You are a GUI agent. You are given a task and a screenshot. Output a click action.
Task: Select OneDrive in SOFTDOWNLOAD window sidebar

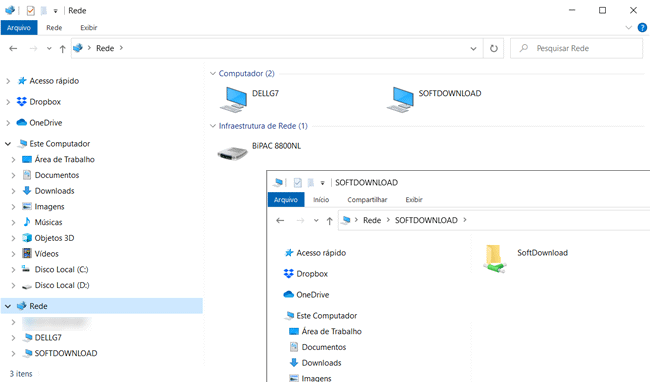coord(313,295)
